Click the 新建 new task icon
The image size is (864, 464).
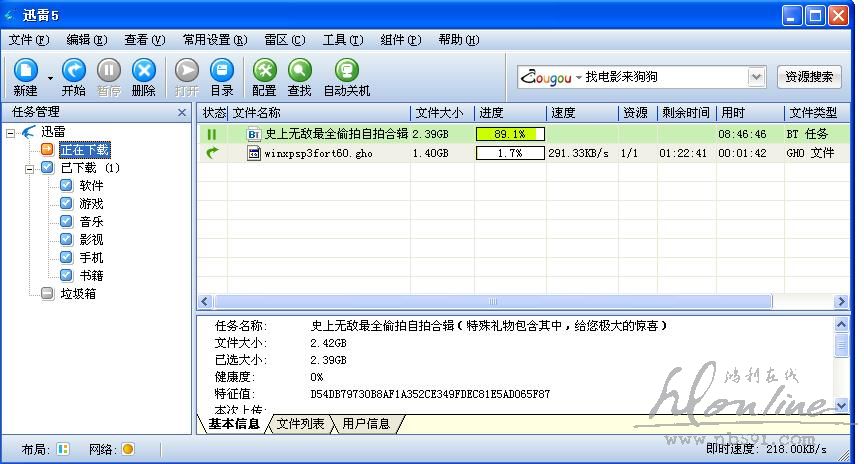[25, 71]
